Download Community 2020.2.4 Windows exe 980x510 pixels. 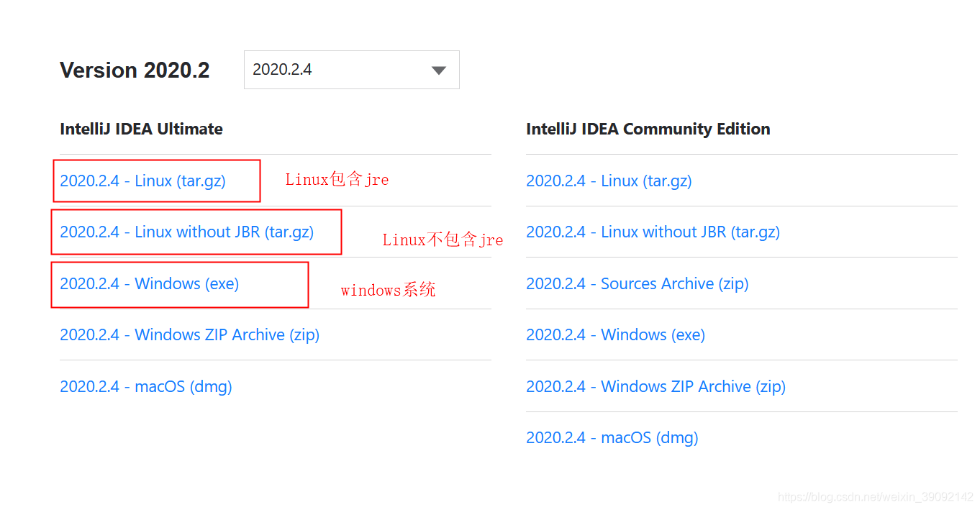(x=615, y=334)
